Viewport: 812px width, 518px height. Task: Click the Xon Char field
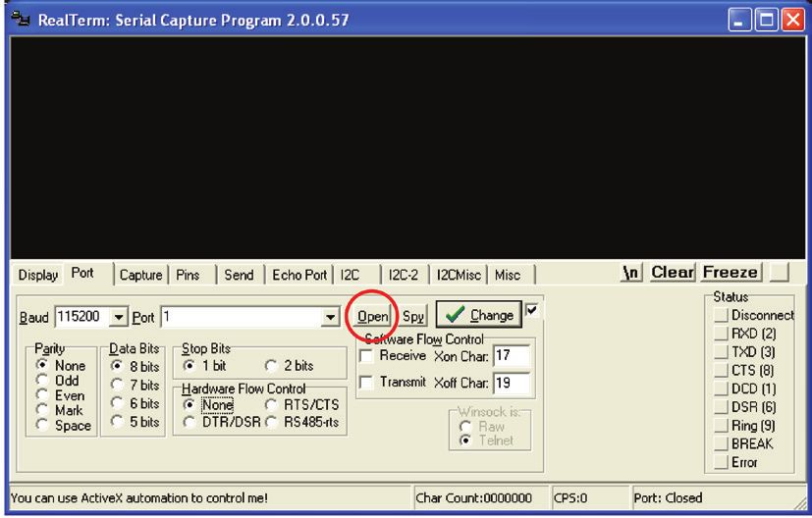(x=512, y=356)
